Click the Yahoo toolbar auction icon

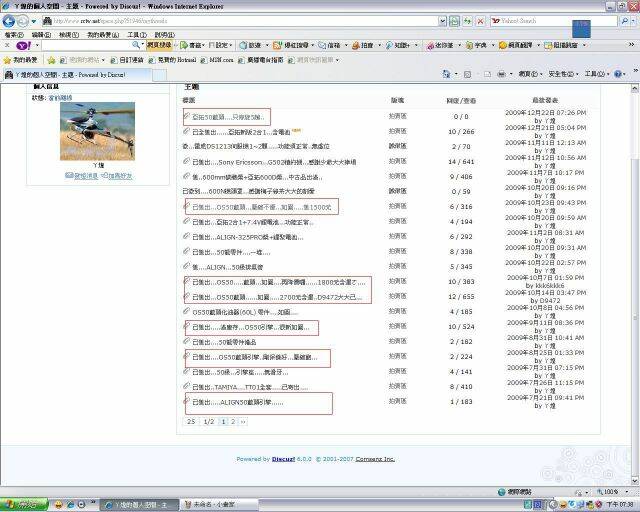(355, 45)
